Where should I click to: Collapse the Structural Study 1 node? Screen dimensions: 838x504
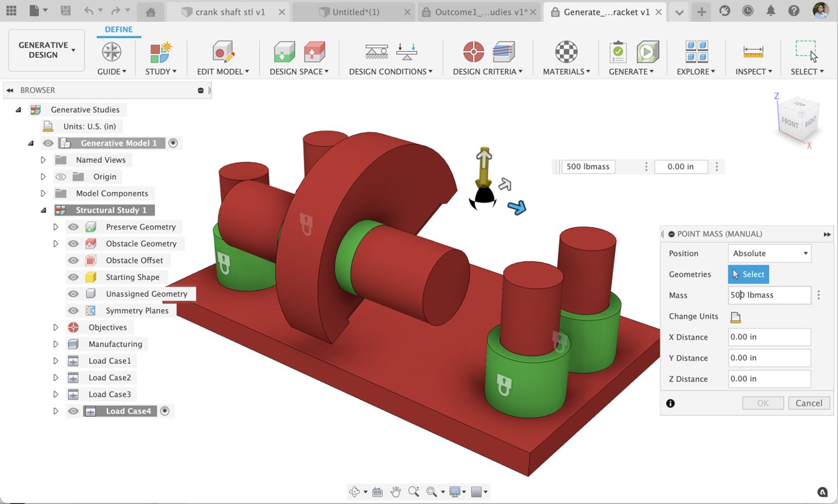click(43, 210)
